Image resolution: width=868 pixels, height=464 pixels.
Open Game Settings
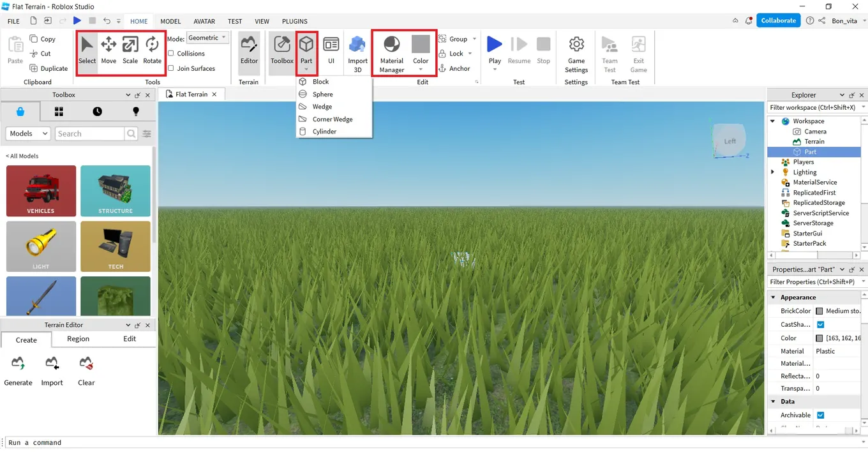tap(576, 54)
